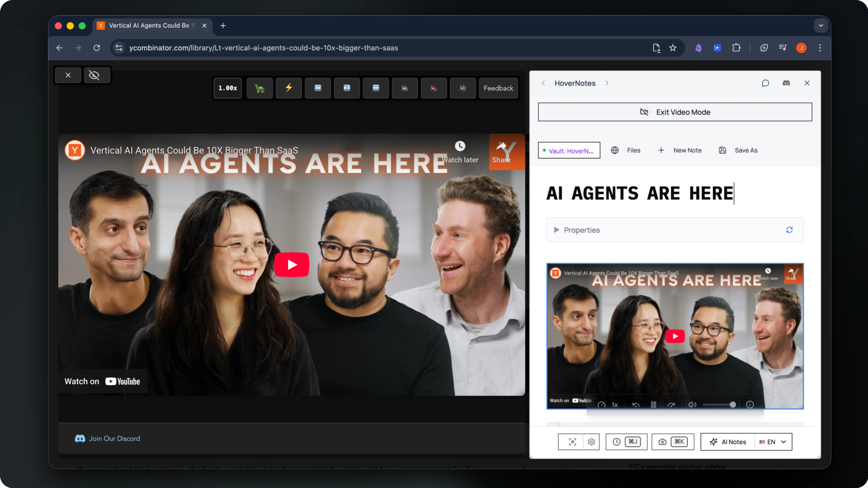Screen dimensions: 868x488
Task: Capture region with the focus-frame icon
Action: pos(572,441)
